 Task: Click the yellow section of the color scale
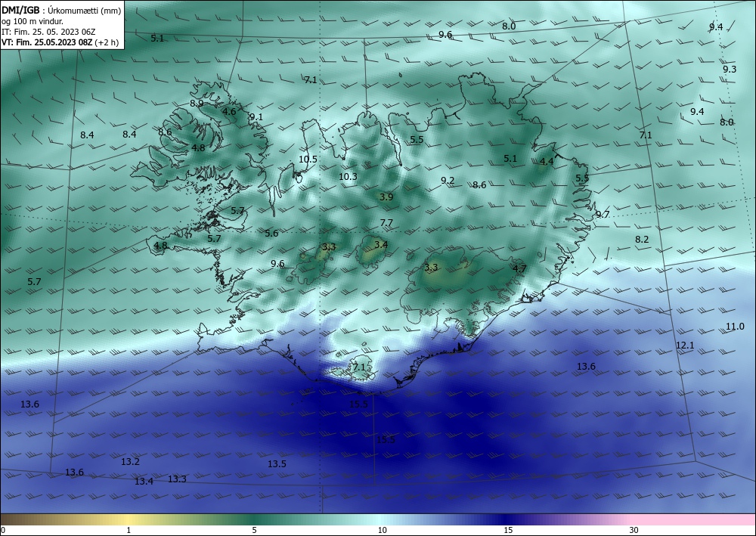pos(128,519)
